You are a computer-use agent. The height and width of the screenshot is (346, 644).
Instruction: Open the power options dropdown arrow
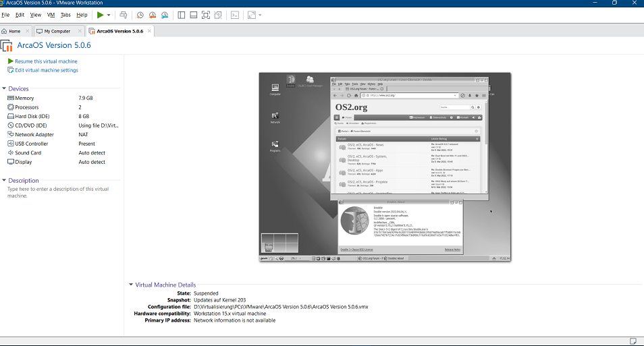[x=109, y=16]
